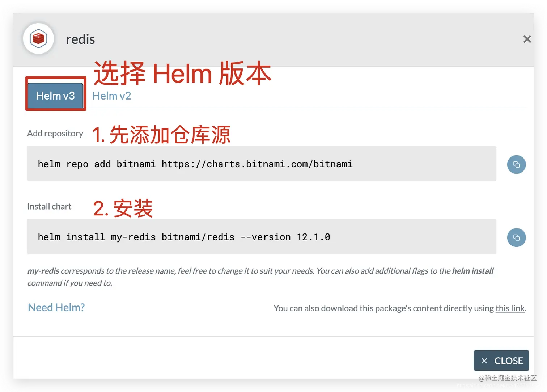
Task: Click the my-redis release name note text
Action: (260, 277)
